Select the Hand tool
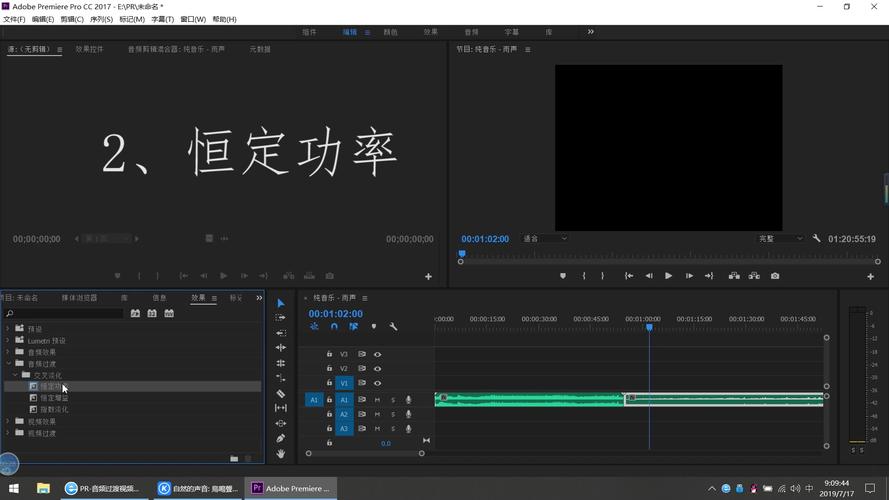889x500 pixels. 281,454
